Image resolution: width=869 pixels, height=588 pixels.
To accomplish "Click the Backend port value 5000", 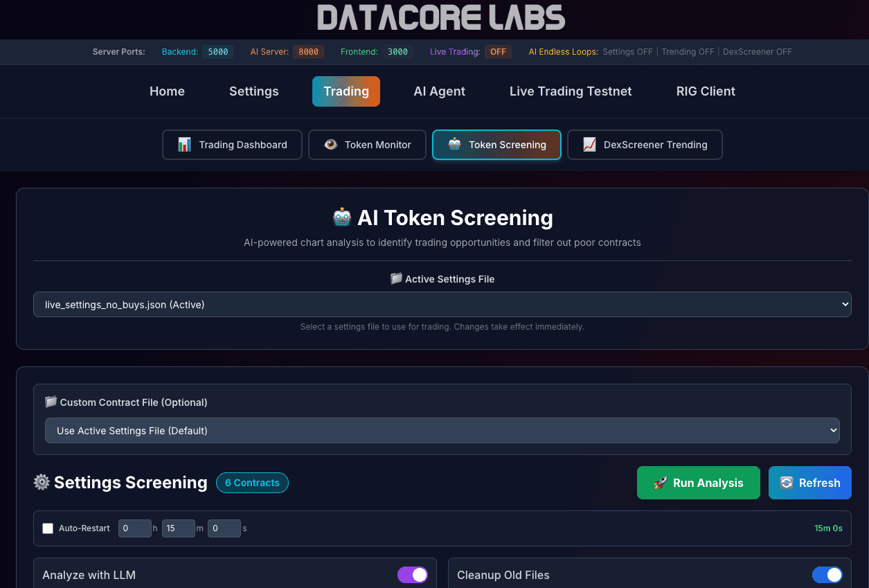I will pos(218,51).
